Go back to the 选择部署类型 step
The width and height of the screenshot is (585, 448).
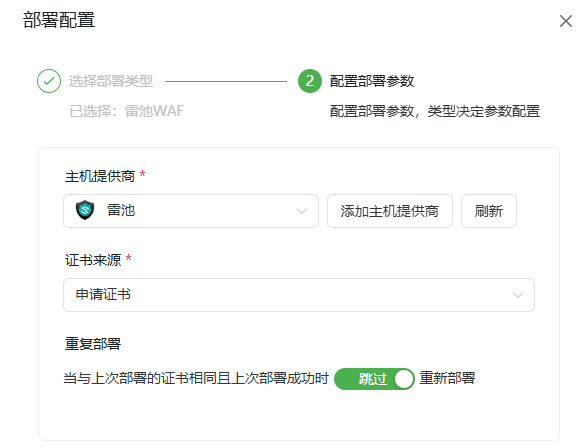click(111, 81)
